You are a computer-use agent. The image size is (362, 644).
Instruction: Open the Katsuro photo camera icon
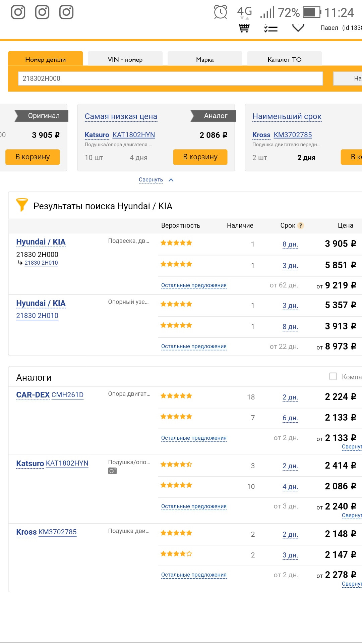pyautogui.click(x=112, y=471)
